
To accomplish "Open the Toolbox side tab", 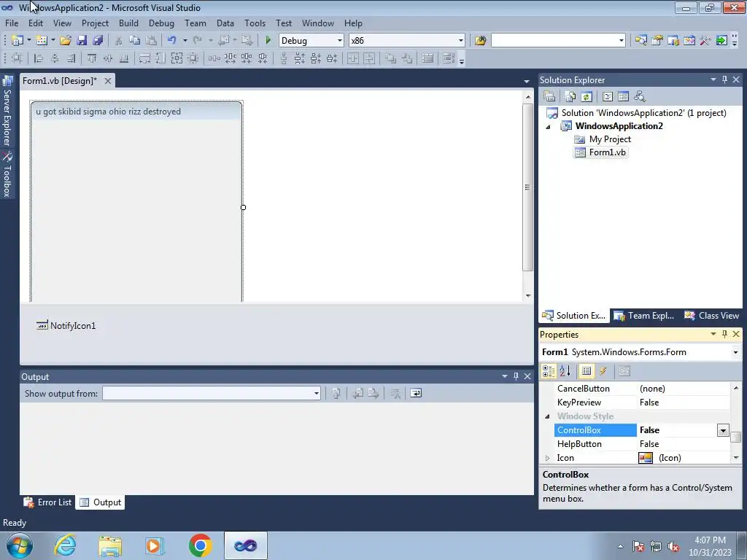I will (x=7, y=175).
